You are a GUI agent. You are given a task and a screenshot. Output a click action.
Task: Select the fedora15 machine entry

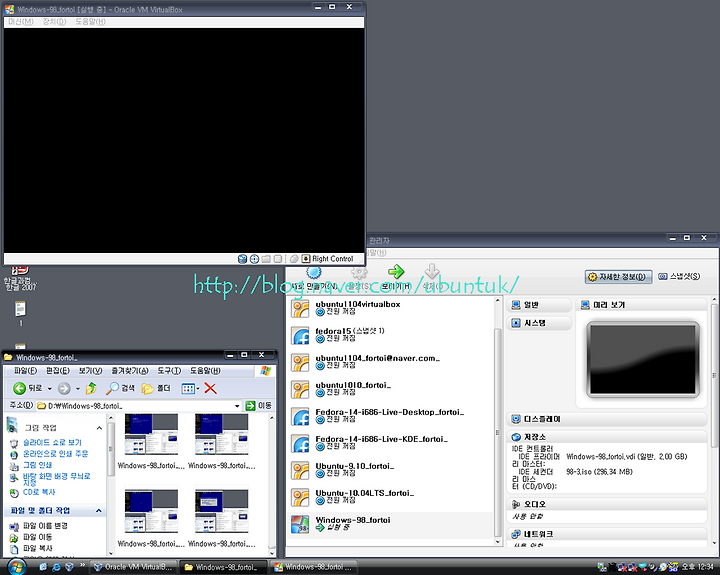390,335
